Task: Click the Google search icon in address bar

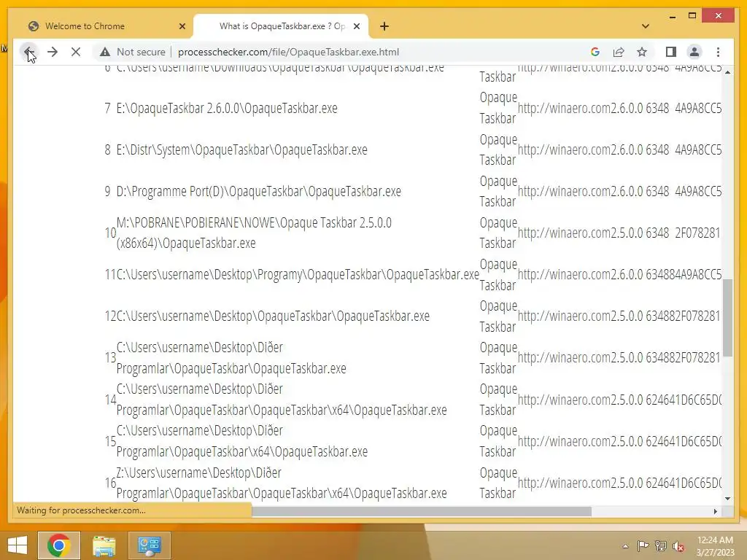Action: (595, 52)
